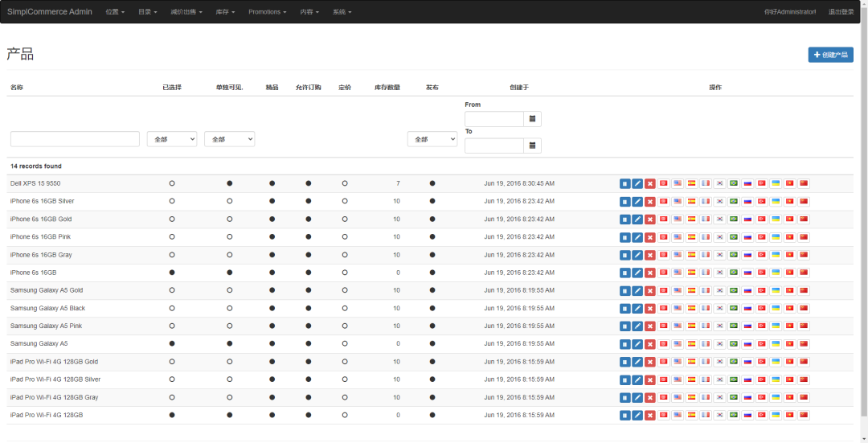868x443 pixels.
Task: Select the Brazil flag in Samsung Galaxy A5 Gold row
Action: pyautogui.click(x=734, y=290)
